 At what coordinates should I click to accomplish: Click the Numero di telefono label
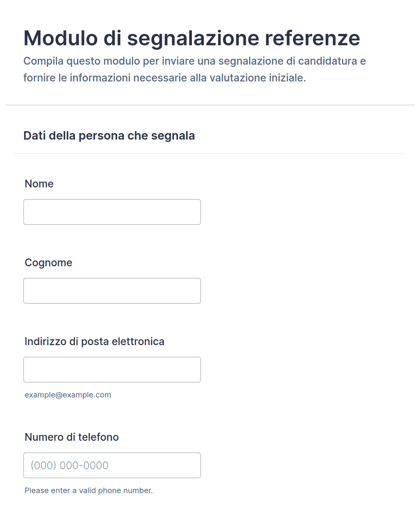coord(72,437)
